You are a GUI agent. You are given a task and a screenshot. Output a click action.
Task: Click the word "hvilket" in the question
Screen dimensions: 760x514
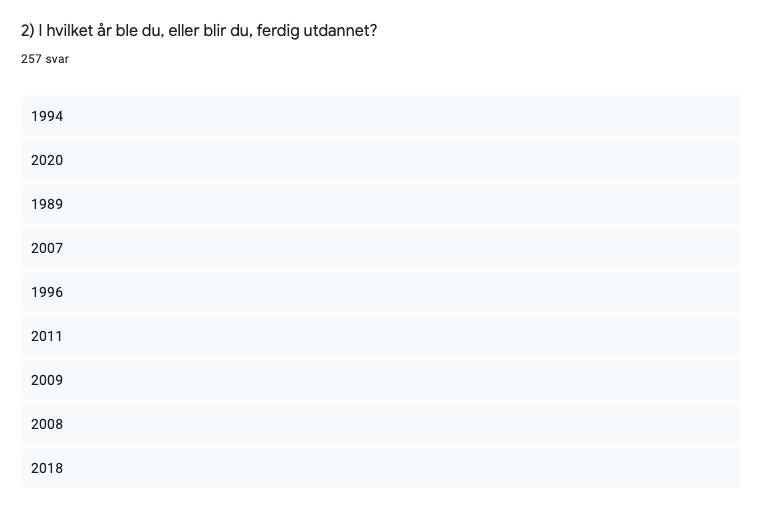[71, 31]
